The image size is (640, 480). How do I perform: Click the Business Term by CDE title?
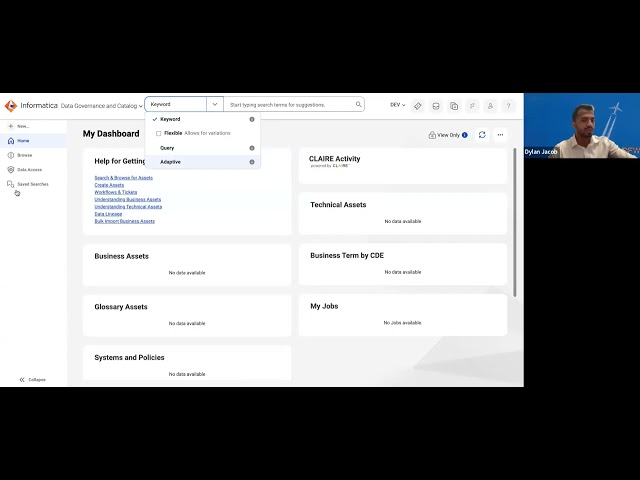point(347,256)
